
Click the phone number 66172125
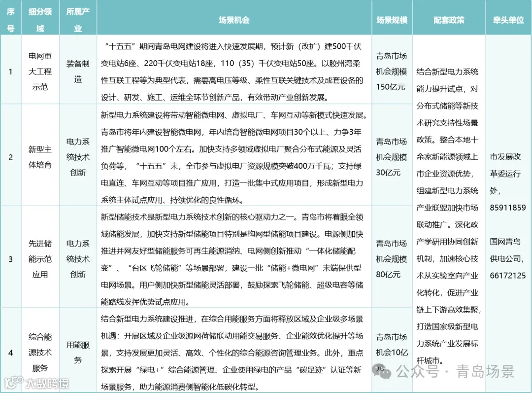click(507, 276)
